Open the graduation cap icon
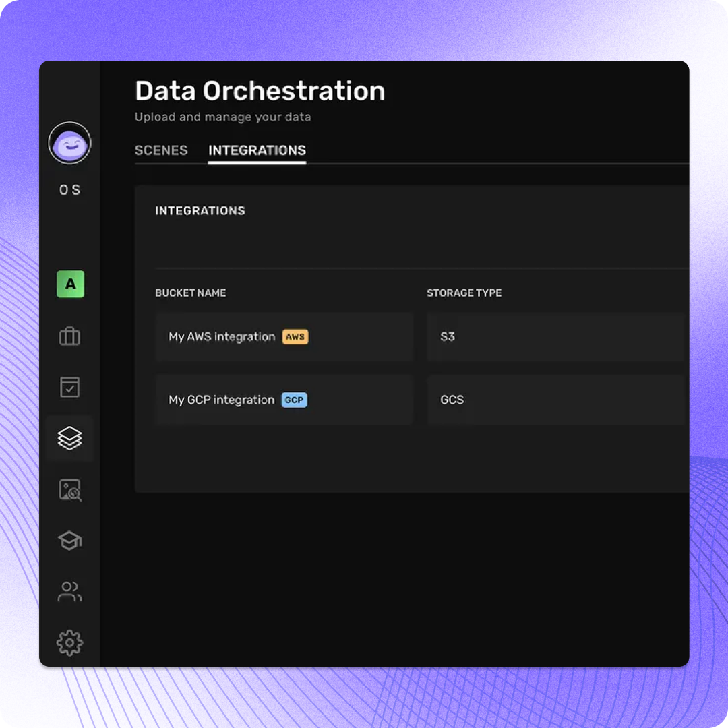Image resolution: width=728 pixels, height=728 pixels. [x=69, y=541]
